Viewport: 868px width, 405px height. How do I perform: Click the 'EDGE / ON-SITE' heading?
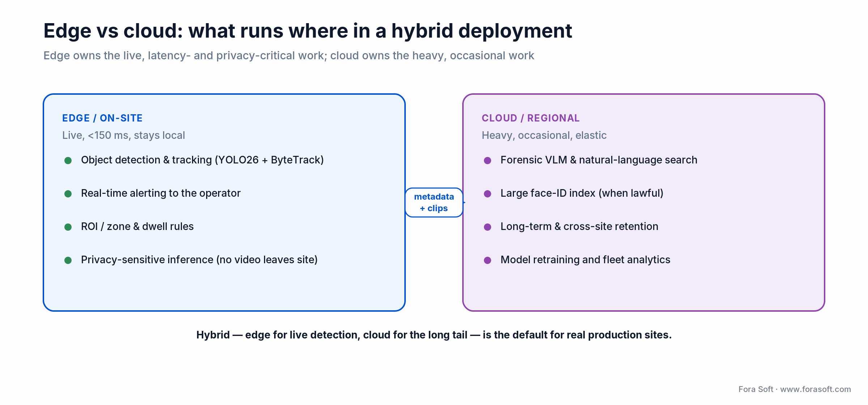[x=102, y=118]
